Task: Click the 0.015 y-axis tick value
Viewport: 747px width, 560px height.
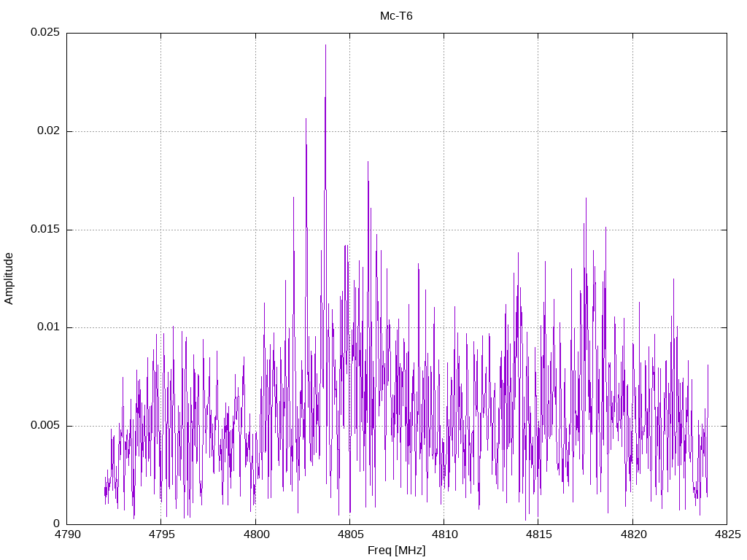Action: tap(45, 229)
